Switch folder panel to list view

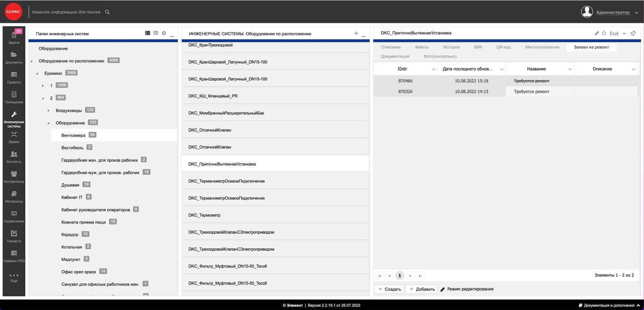point(148,33)
